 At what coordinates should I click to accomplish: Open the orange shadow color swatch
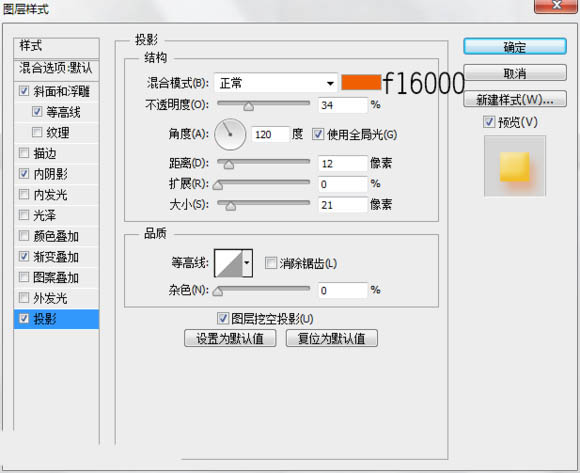pyautogui.click(x=361, y=82)
